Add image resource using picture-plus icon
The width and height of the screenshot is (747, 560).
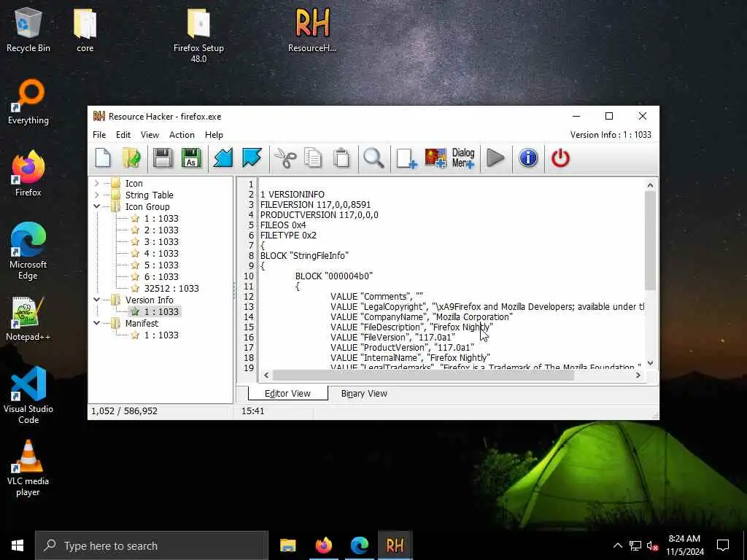[x=436, y=158]
